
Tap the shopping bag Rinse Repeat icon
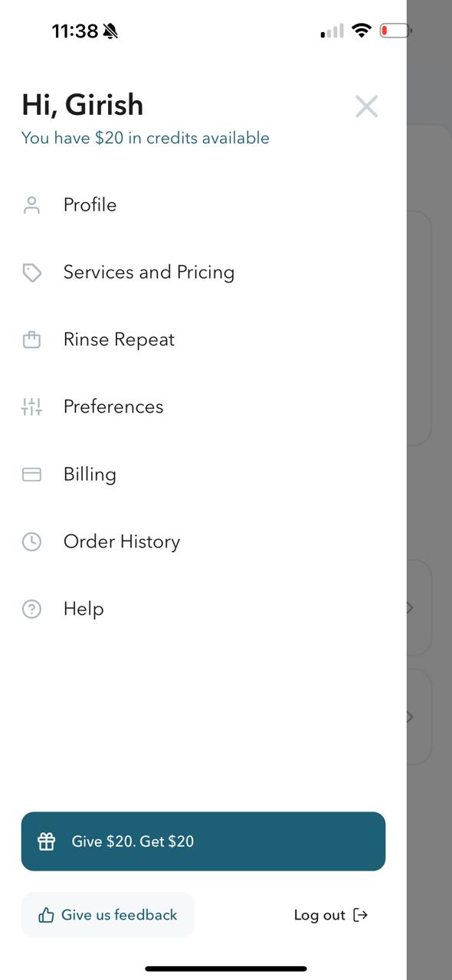pyautogui.click(x=31, y=340)
